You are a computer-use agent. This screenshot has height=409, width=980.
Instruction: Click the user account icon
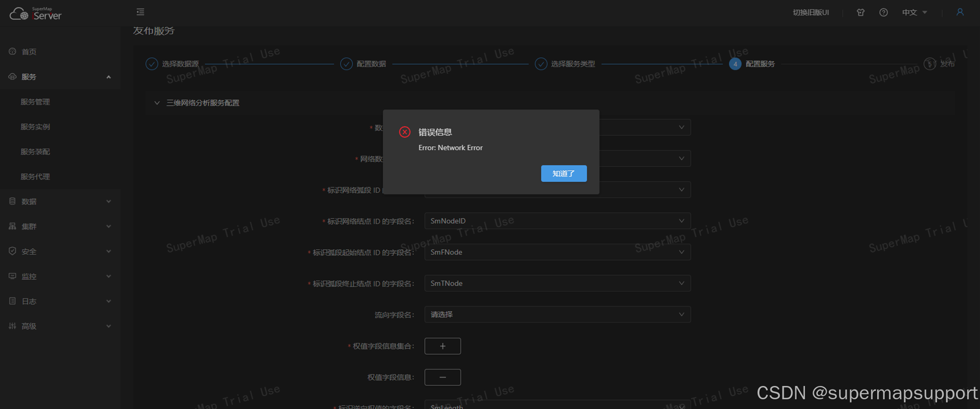(960, 12)
